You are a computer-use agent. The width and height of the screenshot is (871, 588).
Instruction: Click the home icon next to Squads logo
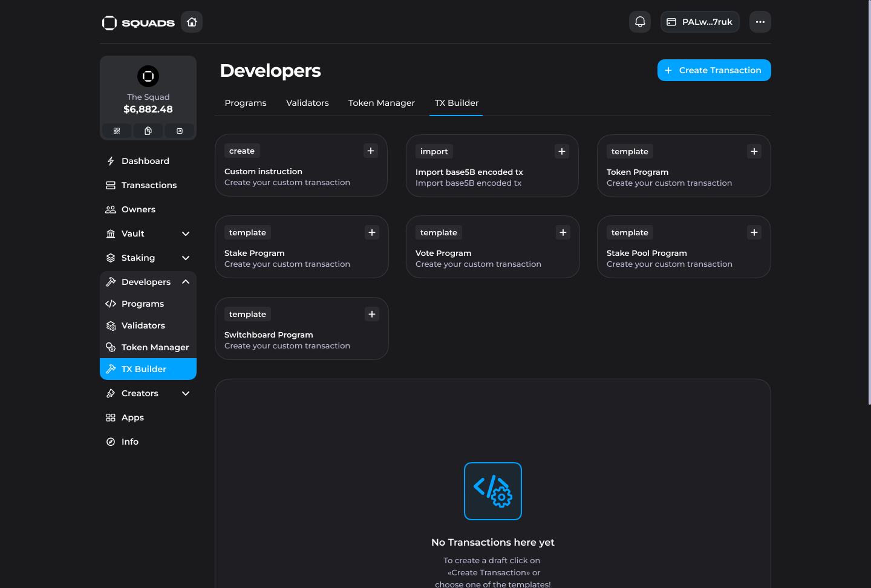tap(192, 22)
